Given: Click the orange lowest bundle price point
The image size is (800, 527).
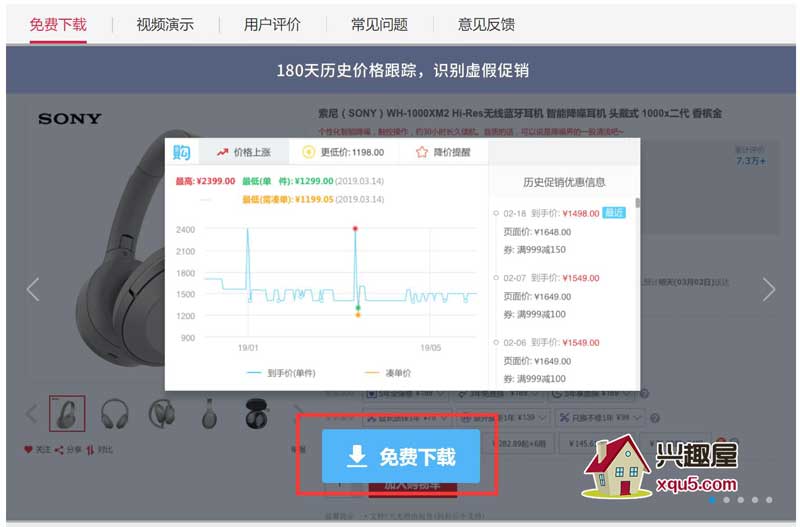Looking at the screenshot, I should point(358,315).
